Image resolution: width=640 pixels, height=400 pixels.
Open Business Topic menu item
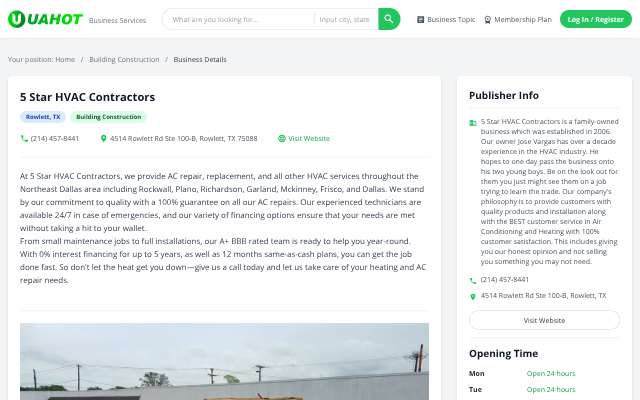click(446, 20)
